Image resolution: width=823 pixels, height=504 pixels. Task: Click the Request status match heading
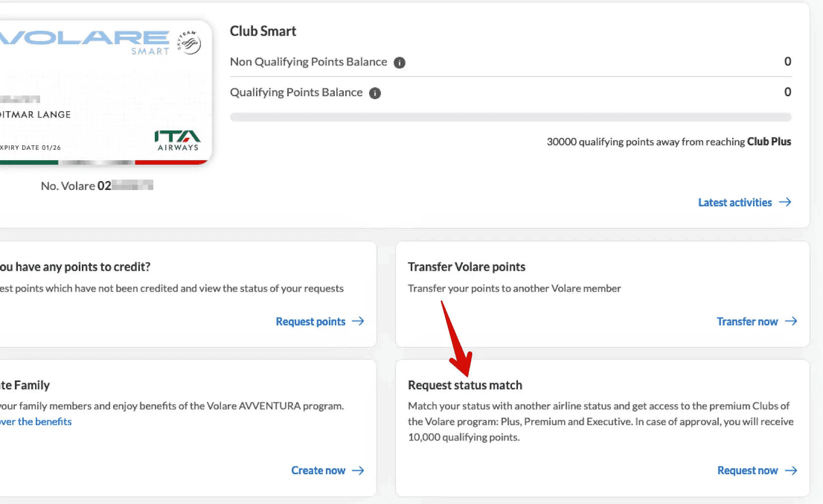coord(465,385)
